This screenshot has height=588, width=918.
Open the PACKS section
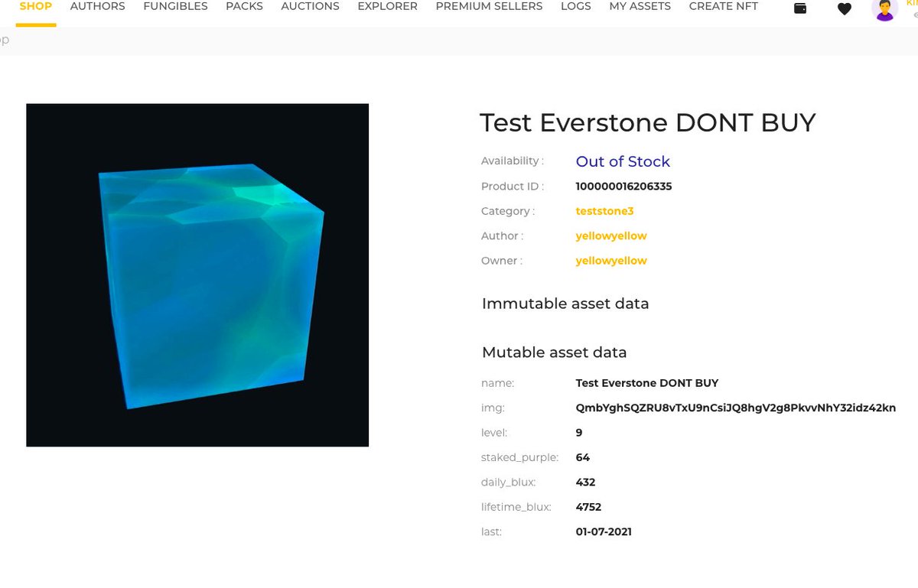point(244,6)
